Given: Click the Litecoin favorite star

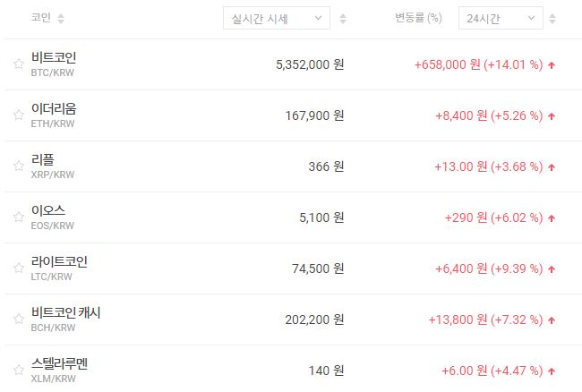Looking at the screenshot, I should click(18, 268).
